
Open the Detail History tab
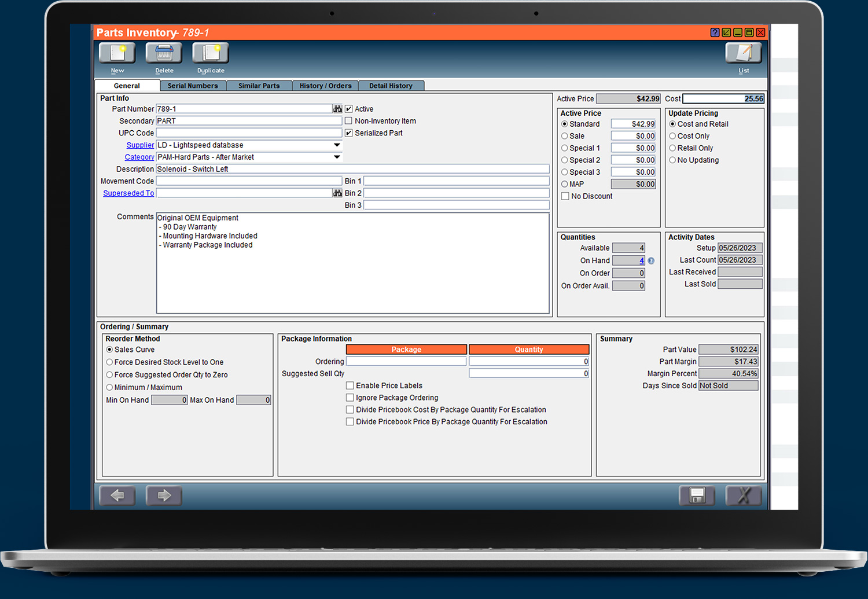391,86
